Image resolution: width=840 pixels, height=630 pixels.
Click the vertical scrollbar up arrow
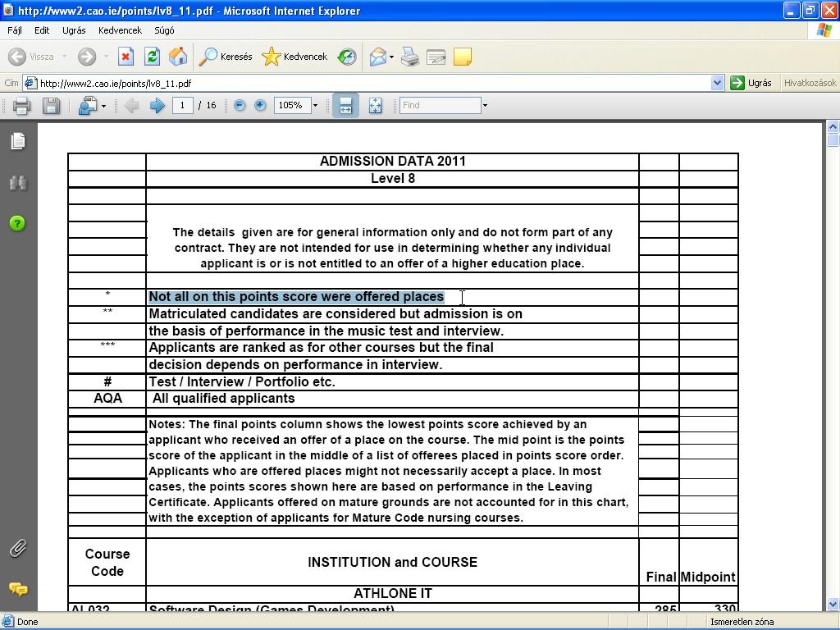click(x=833, y=127)
